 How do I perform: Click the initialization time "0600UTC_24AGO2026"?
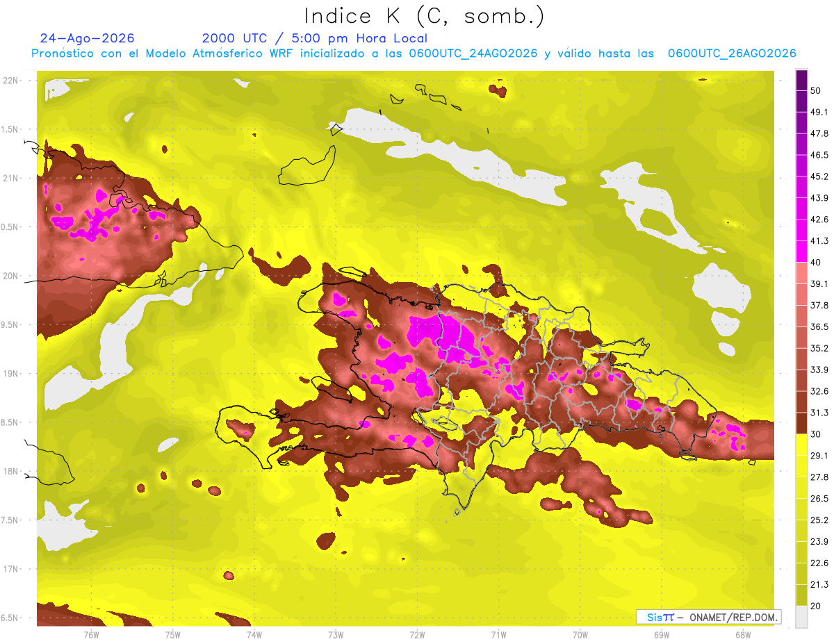click(x=473, y=53)
